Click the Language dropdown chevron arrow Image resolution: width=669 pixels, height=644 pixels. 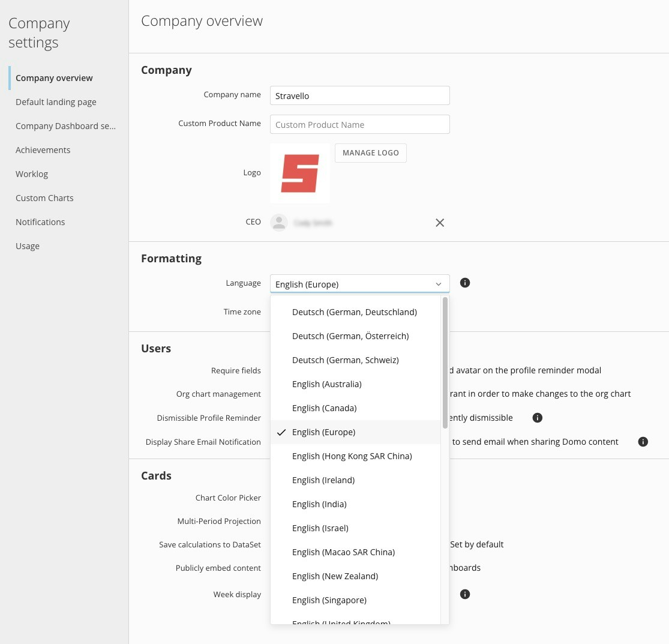[x=438, y=284]
